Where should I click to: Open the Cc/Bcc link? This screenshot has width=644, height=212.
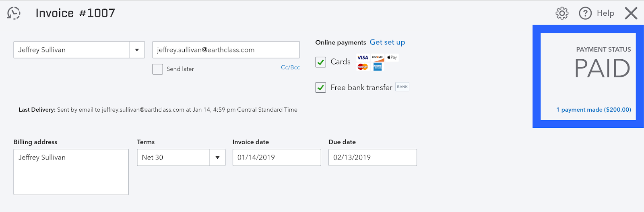290,67
